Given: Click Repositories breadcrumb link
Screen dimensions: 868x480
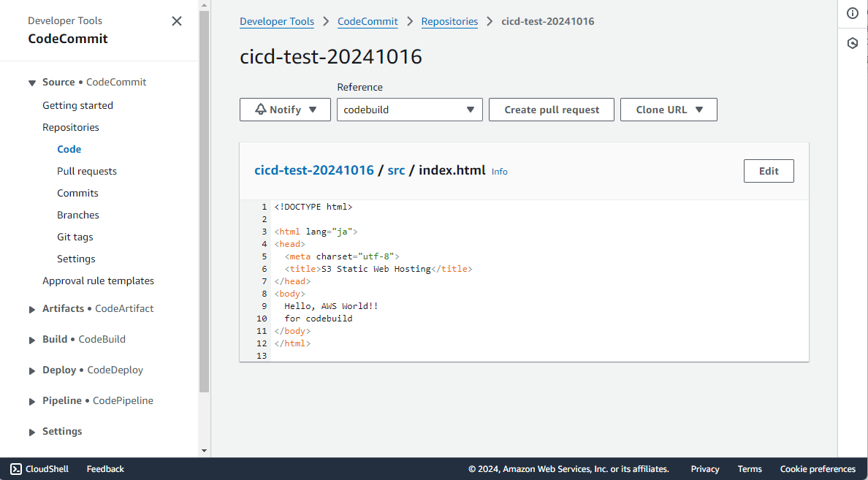Looking at the screenshot, I should [x=449, y=22].
